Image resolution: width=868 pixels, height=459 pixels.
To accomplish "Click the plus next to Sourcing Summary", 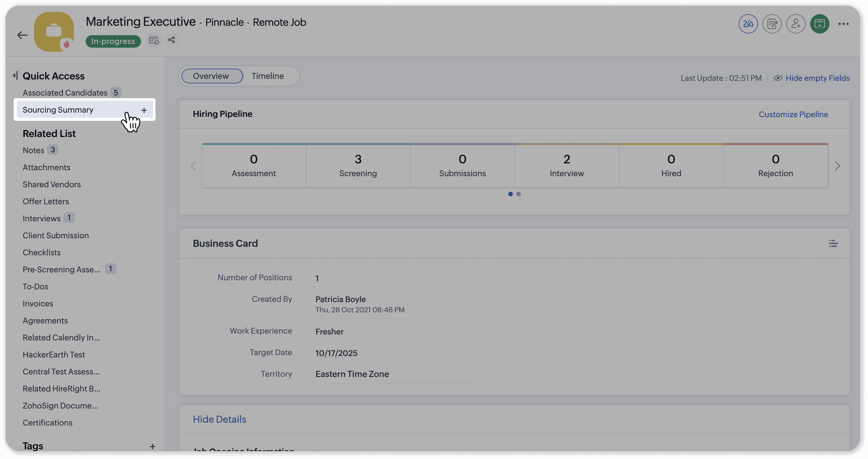I will [x=144, y=110].
